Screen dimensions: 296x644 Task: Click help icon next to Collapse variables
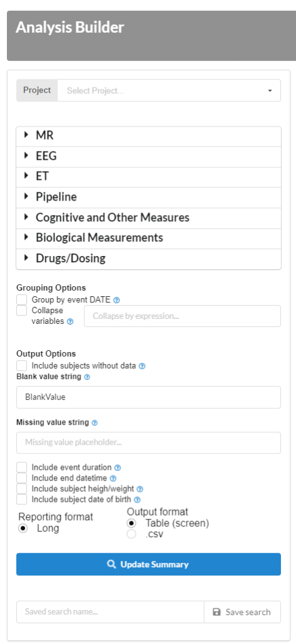tap(70, 321)
